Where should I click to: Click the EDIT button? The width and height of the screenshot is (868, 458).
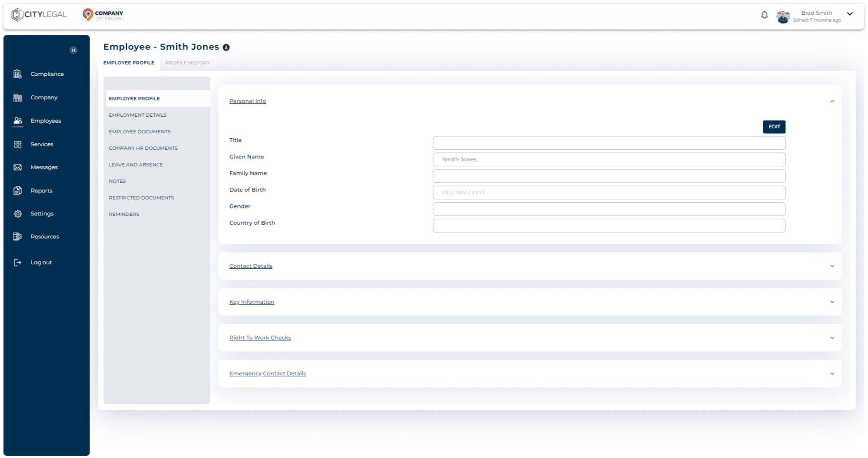pyautogui.click(x=774, y=127)
